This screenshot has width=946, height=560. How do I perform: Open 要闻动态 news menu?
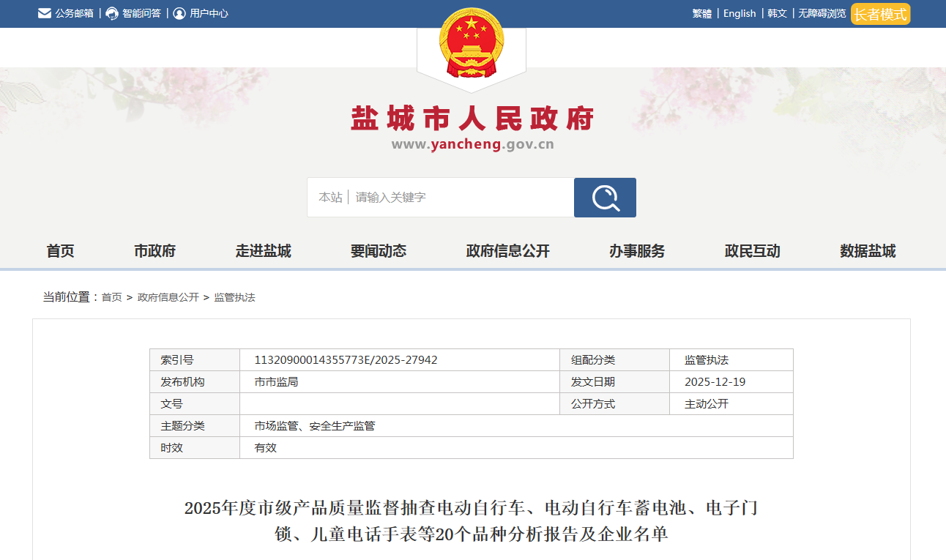(379, 251)
